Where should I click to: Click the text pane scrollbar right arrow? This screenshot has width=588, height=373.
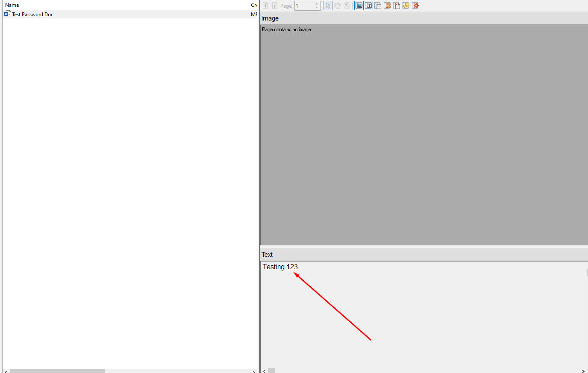tap(583, 371)
